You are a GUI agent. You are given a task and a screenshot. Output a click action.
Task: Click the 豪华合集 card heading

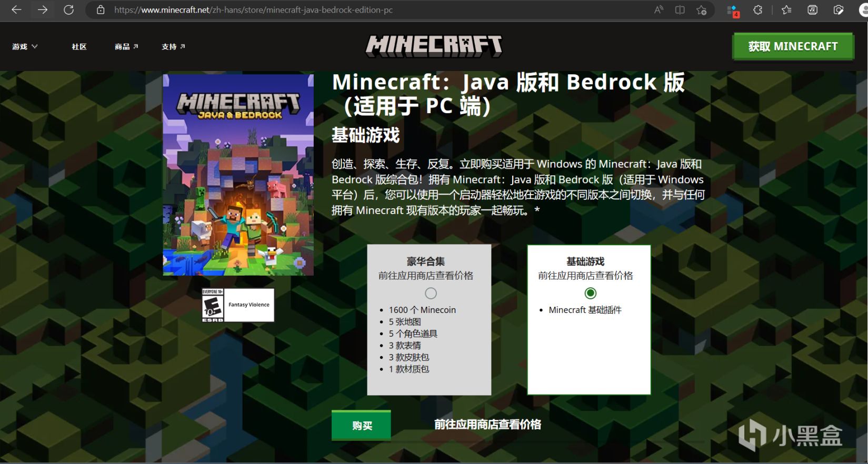point(426,261)
